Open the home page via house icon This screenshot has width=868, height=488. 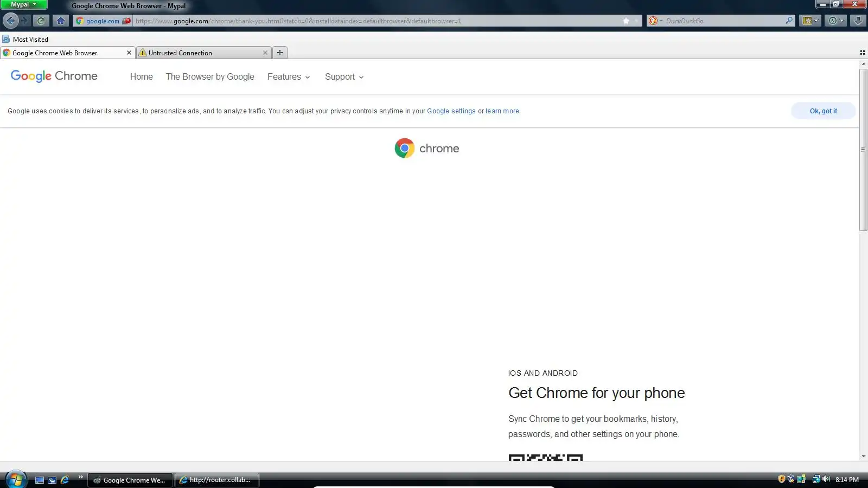60,21
